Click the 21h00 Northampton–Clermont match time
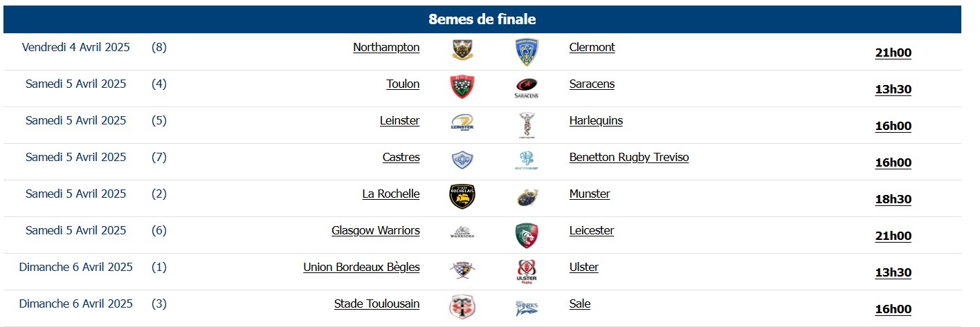This screenshot has height=327, width=980. (x=893, y=53)
